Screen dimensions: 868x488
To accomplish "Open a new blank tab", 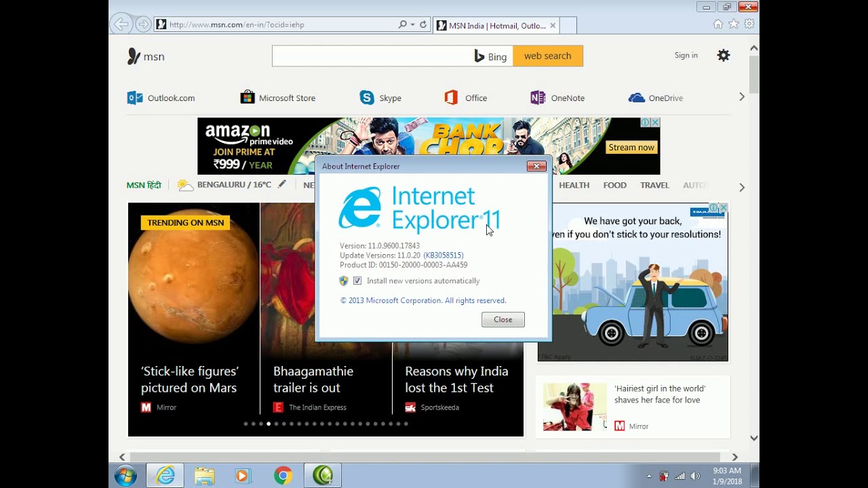I will click(x=568, y=26).
